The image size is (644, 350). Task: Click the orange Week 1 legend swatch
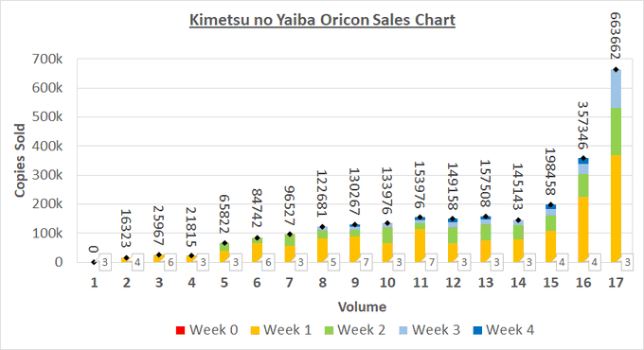[x=255, y=330]
